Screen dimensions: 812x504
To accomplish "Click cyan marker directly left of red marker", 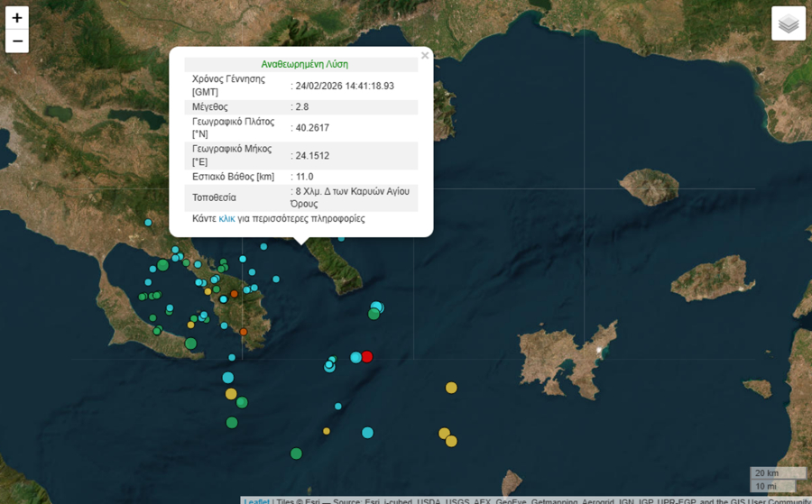I will click(x=355, y=357).
